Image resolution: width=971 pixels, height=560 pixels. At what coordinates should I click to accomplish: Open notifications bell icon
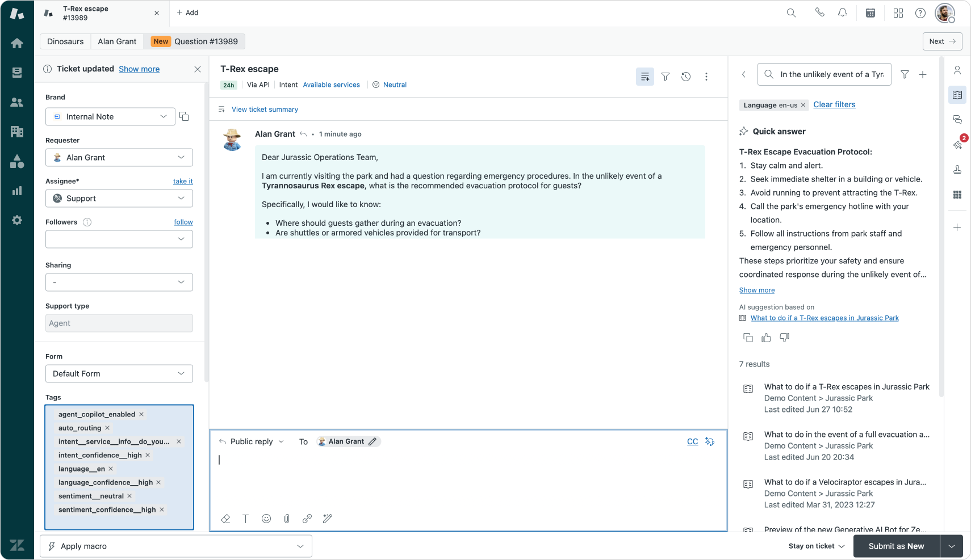coord(843,12)
